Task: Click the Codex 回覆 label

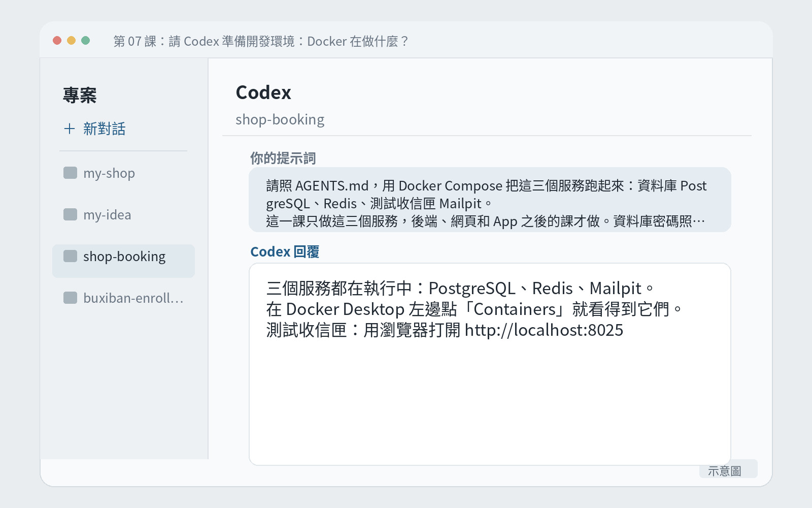Action: point(285,252)
